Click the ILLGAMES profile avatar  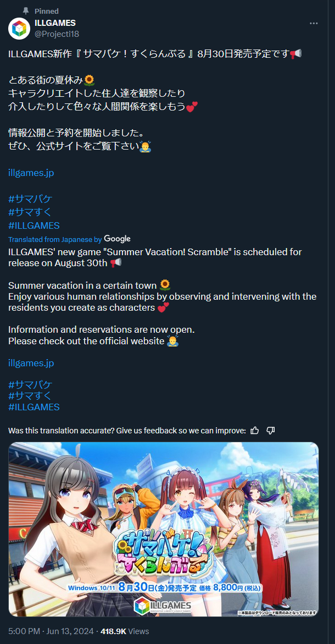19,29
